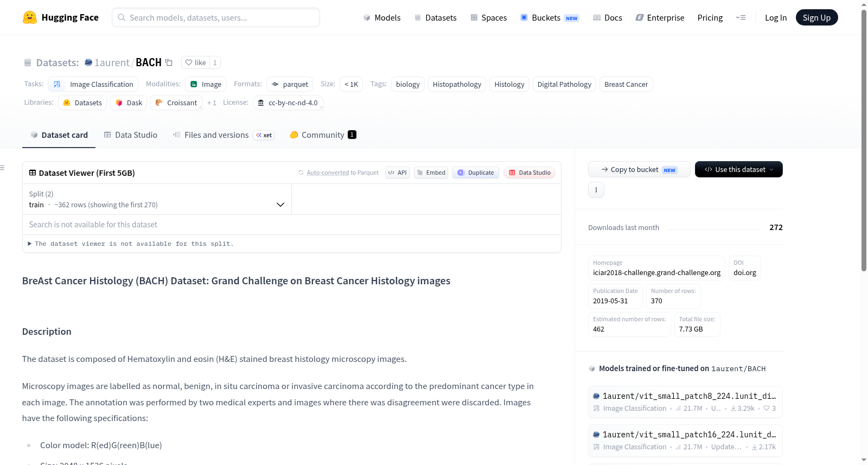Click the page vertical scrollbar
Viewport: 868px width, 465px height.
point(864,141)
